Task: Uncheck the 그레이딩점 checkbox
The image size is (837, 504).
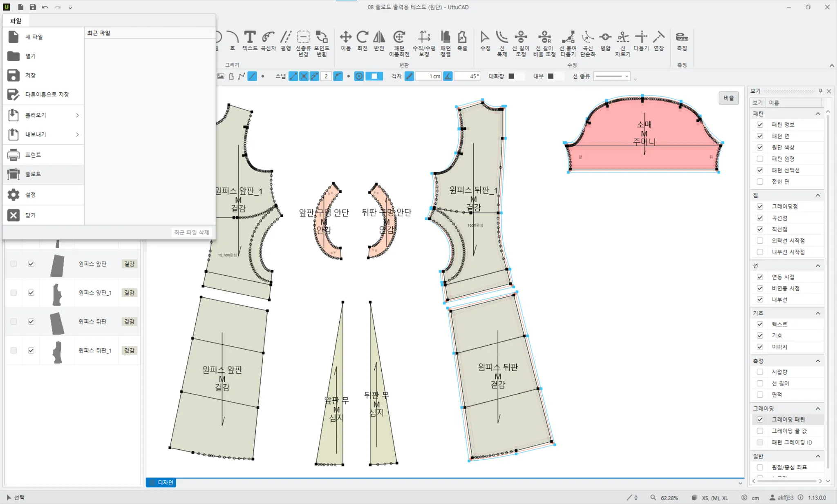Action: (x=760, y=207)
